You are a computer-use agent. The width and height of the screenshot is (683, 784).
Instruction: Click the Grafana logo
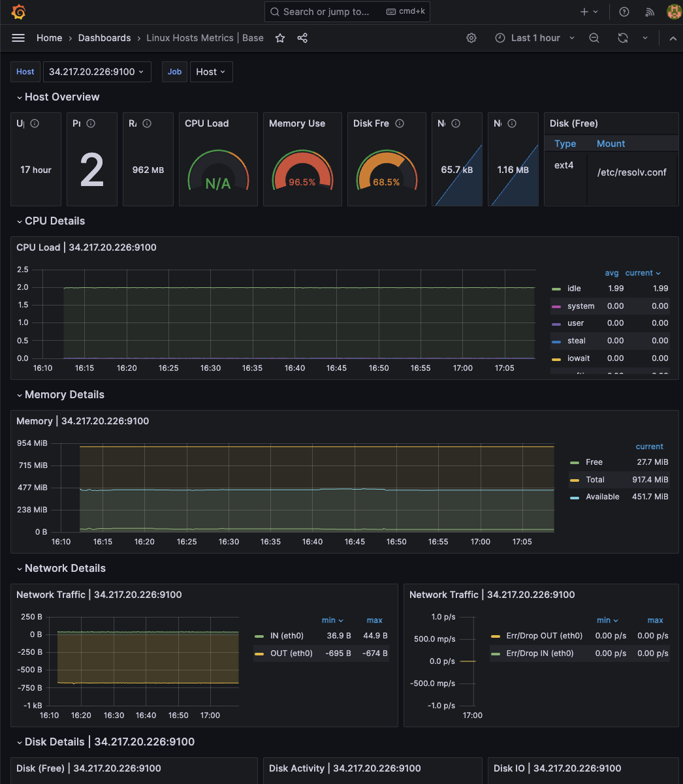coord(18,11)
